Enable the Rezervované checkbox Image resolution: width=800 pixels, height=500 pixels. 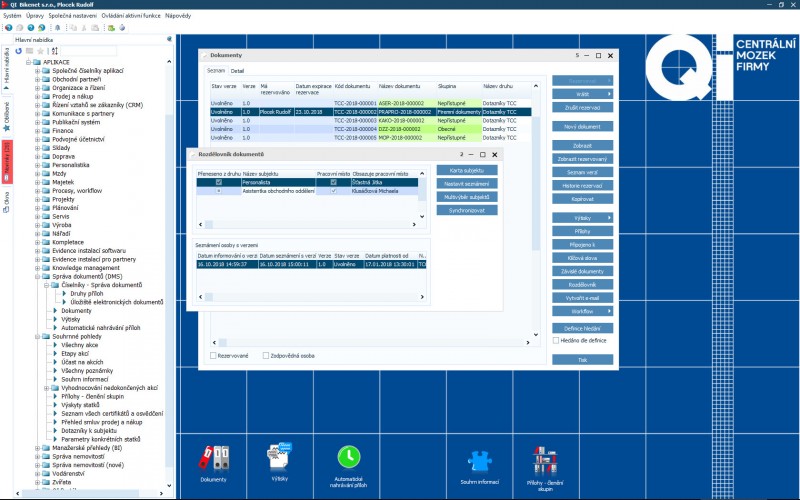pos(214,355)
